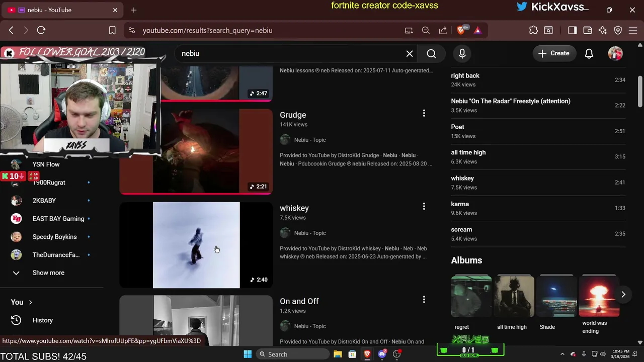Open the Grudge video title
644x362 pixels.
[x=293, y=115]
